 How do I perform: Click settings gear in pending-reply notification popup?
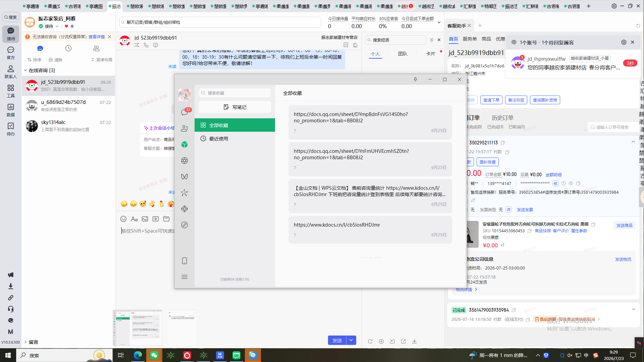pyautogui.click(x=624, y=42)
